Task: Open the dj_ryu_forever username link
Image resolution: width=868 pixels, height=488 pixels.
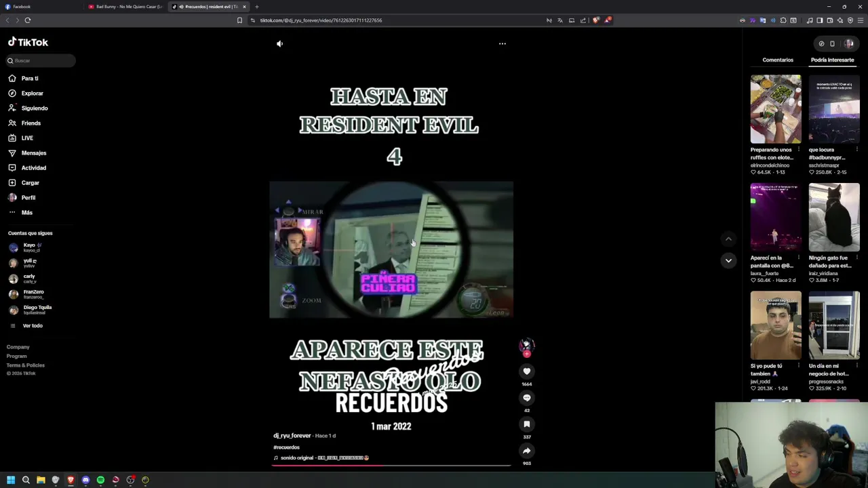Action: tap(292, 436)
